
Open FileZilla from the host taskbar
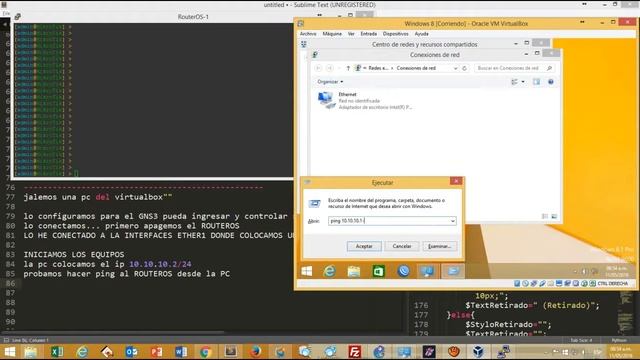tap(355, 352)
